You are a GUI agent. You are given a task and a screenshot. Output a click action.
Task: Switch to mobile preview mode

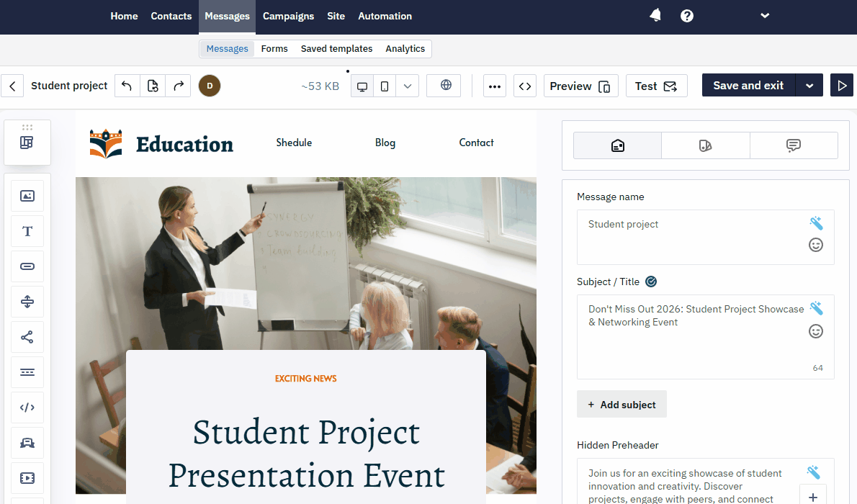(385, 86)
